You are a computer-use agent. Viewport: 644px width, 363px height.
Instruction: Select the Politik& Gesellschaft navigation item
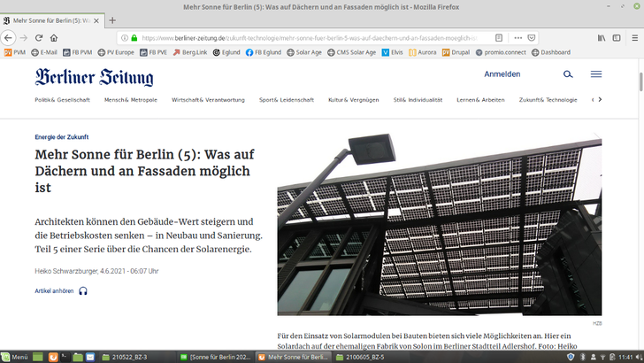(x=63, y=100)
